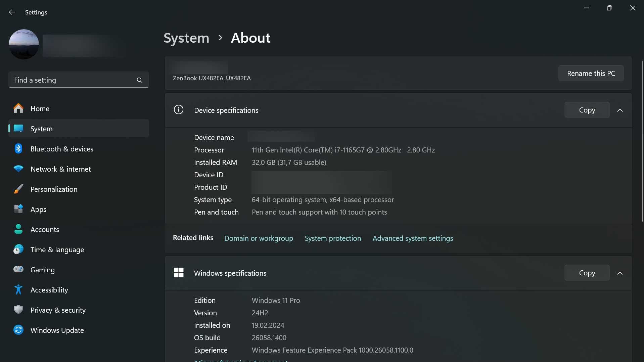Click the user profile avatar picture
The width and height of the screenshot is (644, 362).
tap(24, 44)
